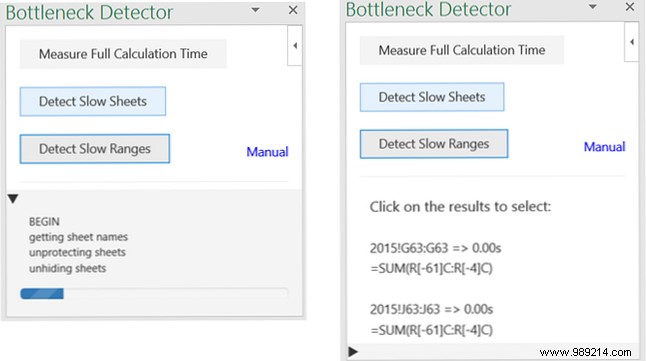
Task: Expand the log section with right triangle
Action: [x=353, y=352]
